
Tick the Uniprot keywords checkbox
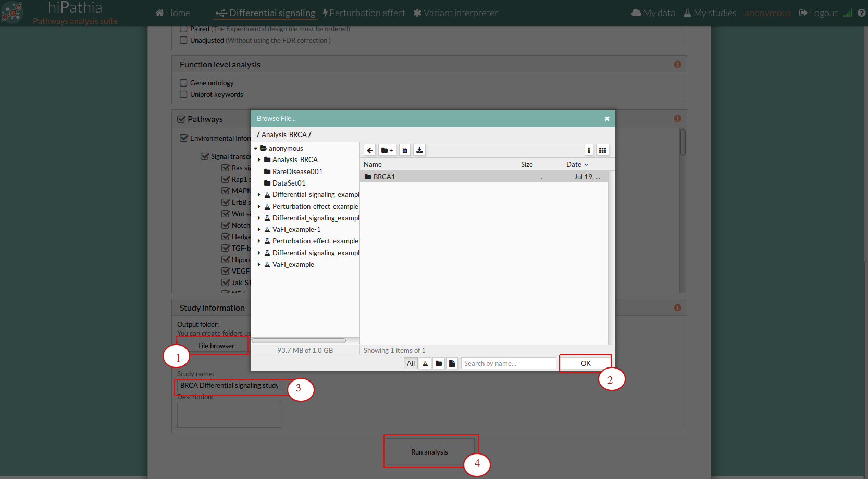pyautogui.click(x=183, y=94)
